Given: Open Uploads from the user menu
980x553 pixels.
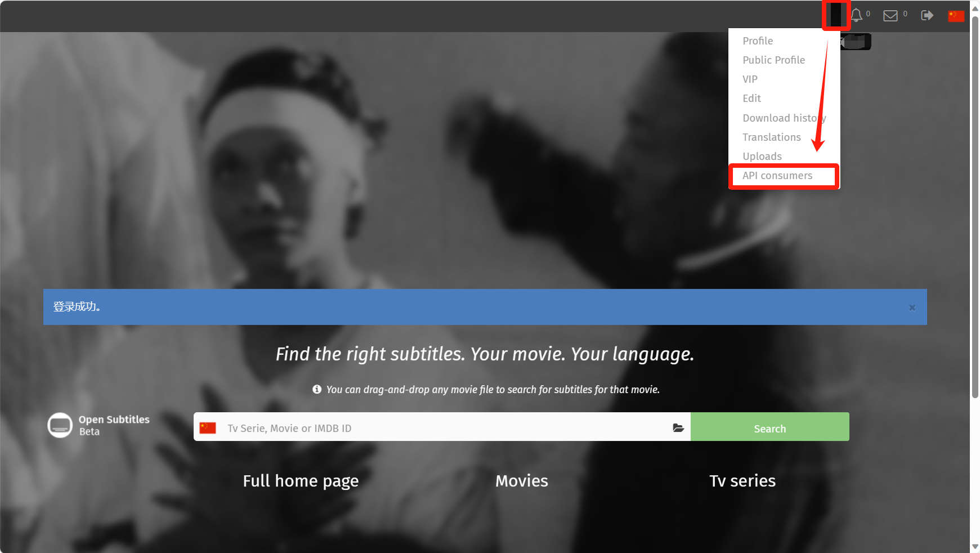Looking at the screenshot, I should click(762, 157).
